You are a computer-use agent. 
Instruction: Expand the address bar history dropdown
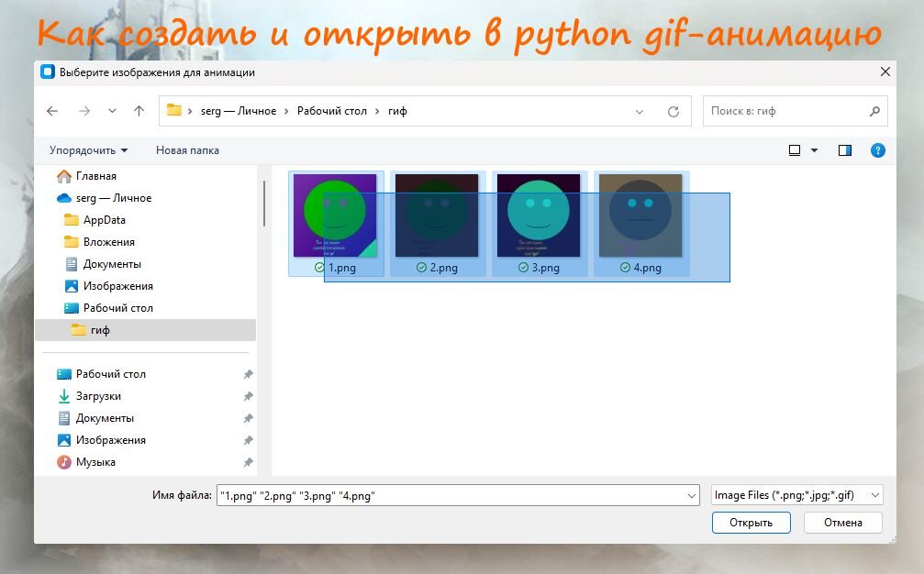pyautogui.click(x=640, y=111)
